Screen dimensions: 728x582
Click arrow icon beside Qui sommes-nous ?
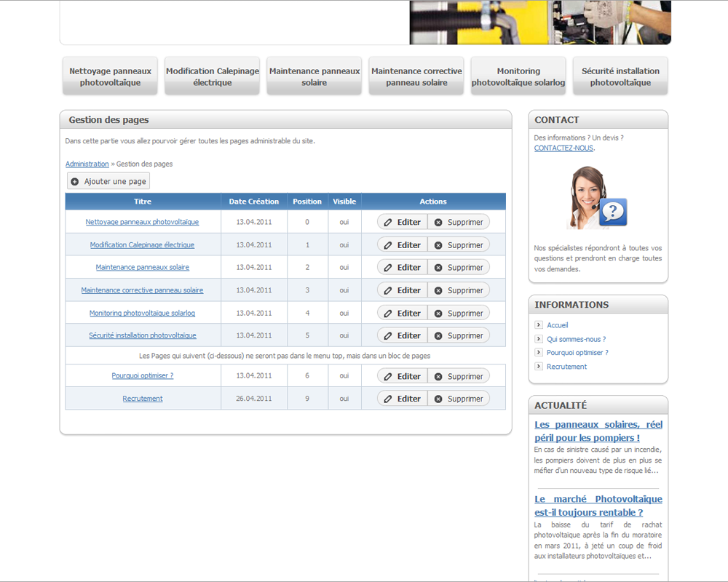click(539, 339)
